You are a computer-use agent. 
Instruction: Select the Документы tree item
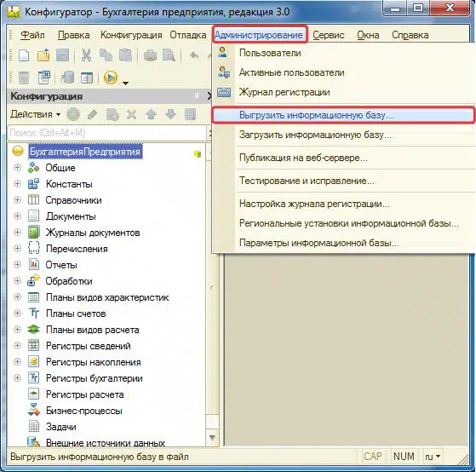[x=71, y=216]
